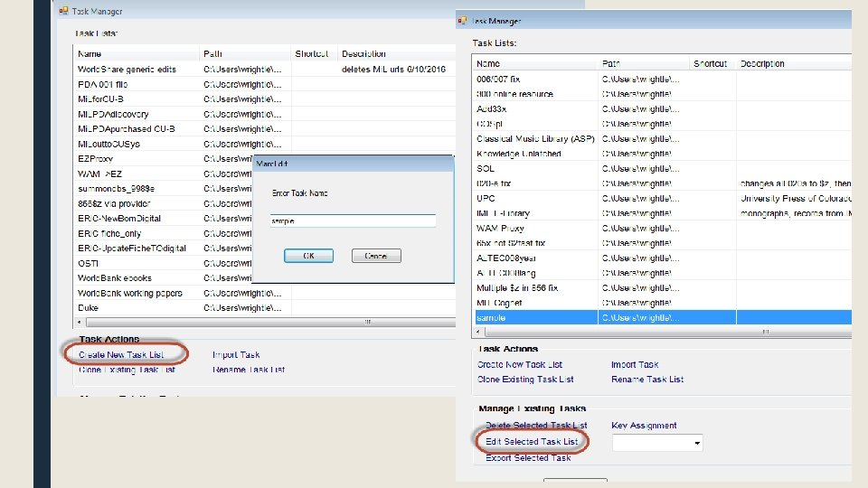The height and width of the screenshot is (488, 868).
Task: Click Import Task link in left window
Action: click(236, 354)
